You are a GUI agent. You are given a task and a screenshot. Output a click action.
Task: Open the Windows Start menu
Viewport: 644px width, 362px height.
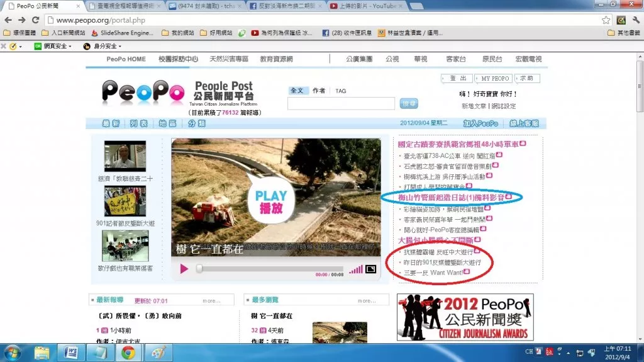11,353
